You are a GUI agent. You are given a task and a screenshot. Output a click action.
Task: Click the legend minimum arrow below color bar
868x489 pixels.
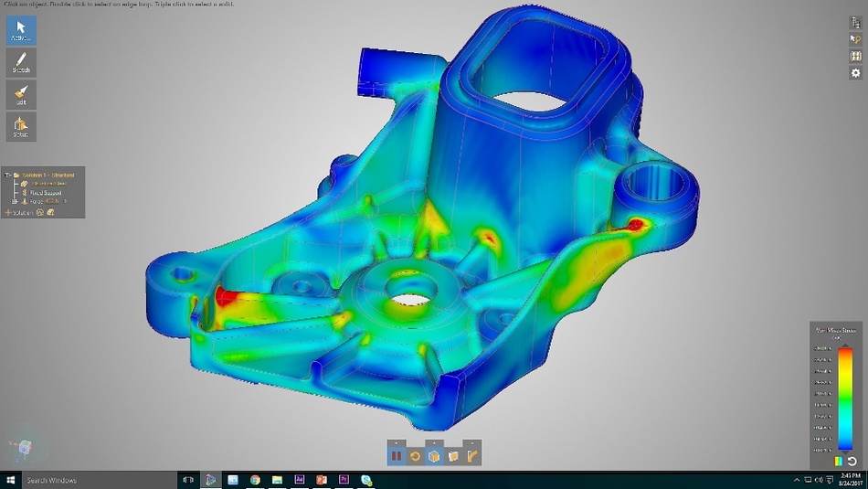(x=845, y=452)
